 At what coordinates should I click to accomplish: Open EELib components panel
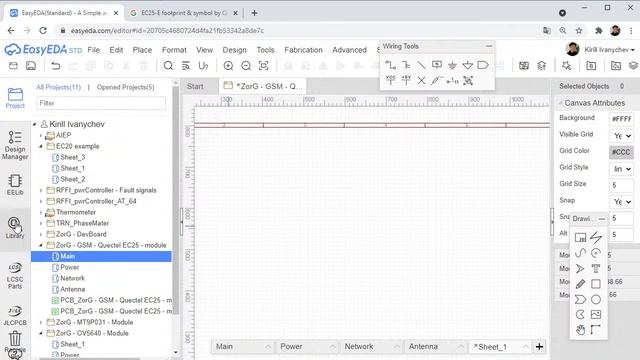click(x=15, y=184)
